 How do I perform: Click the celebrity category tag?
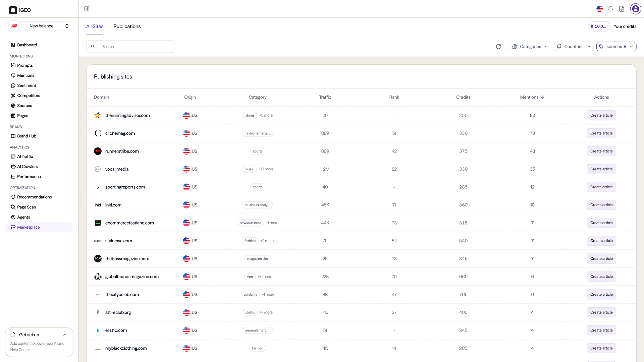coord(250,295)
